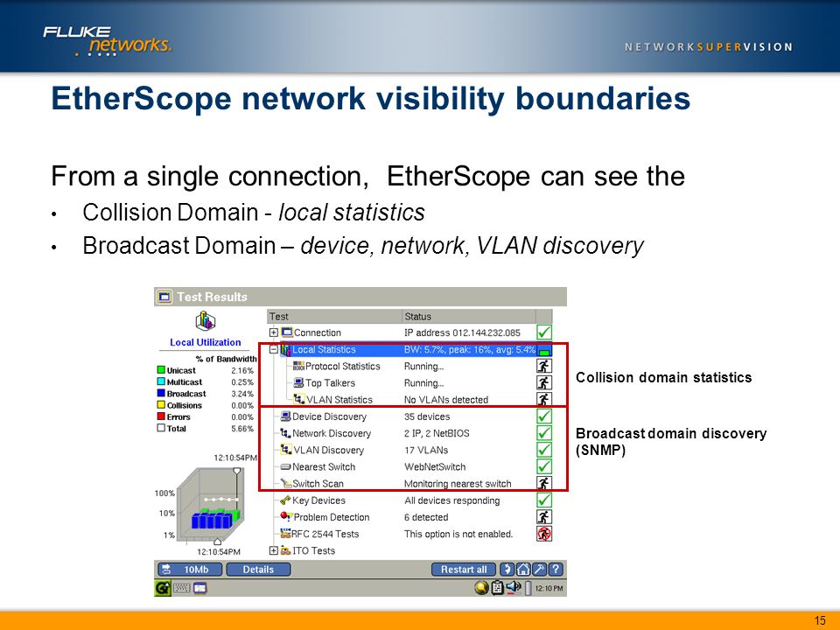Click the 10Mb link speed button

[x=189, y=570]
